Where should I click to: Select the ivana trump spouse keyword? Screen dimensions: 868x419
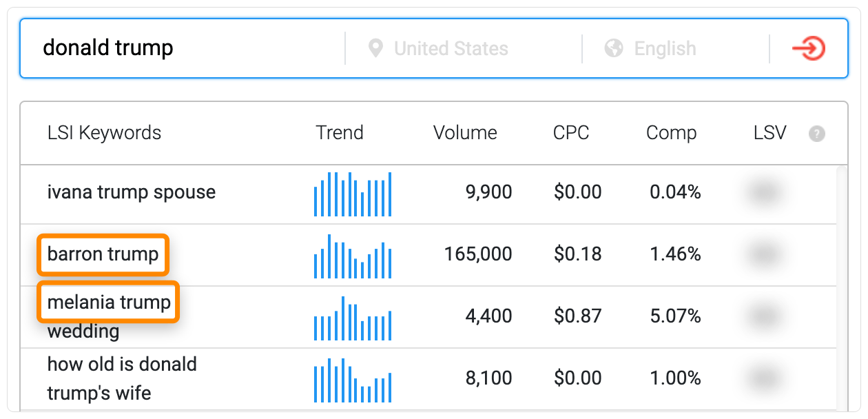[132, 192]
